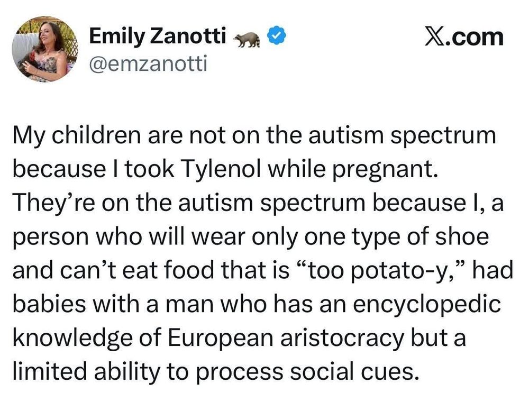This screenshot has width=529, height=420.
Task: Click the Emily Zanotti display name
Action: coord(157,36)
